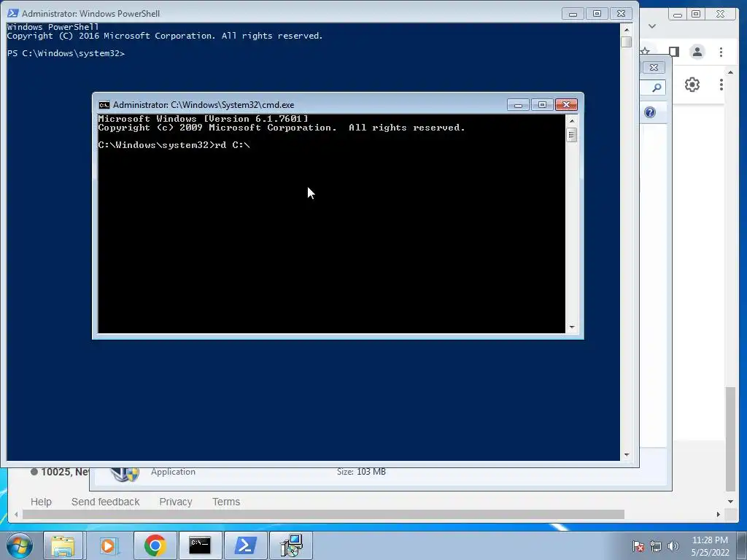747x560 pixels.
Task: Click Chrome vertical scrollbar down arrow
Action: (x=730, y=502)
